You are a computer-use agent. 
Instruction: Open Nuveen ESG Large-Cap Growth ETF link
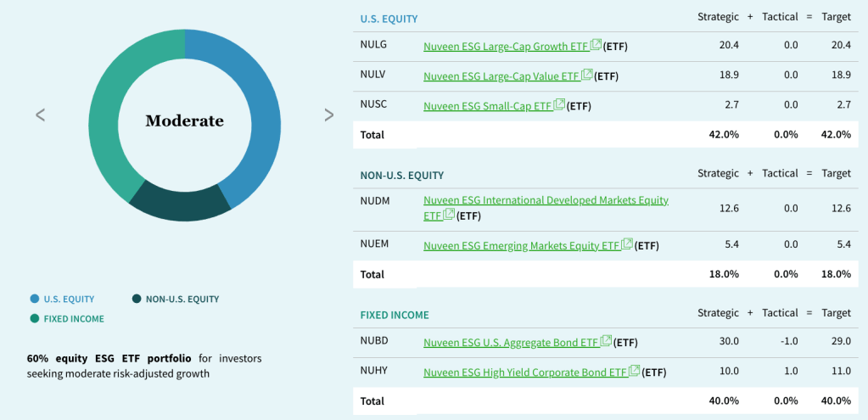click(x=506, y=46)
